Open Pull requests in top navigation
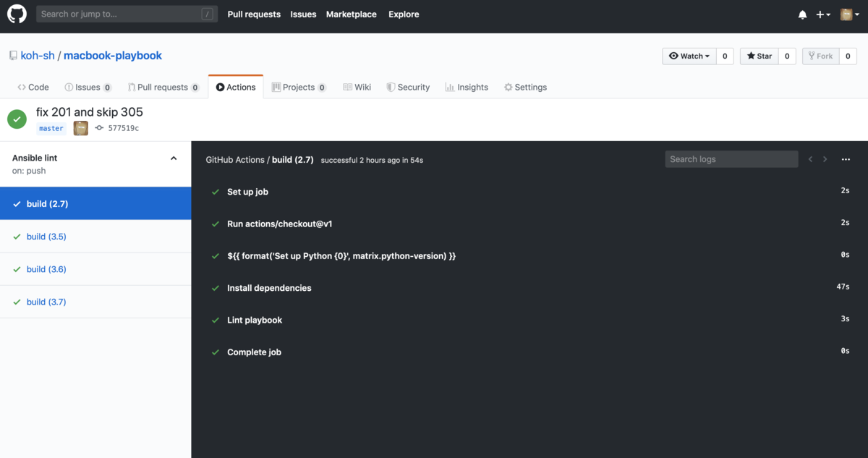The height and width of the screenshot is (458, 868). tap(254, 14)
